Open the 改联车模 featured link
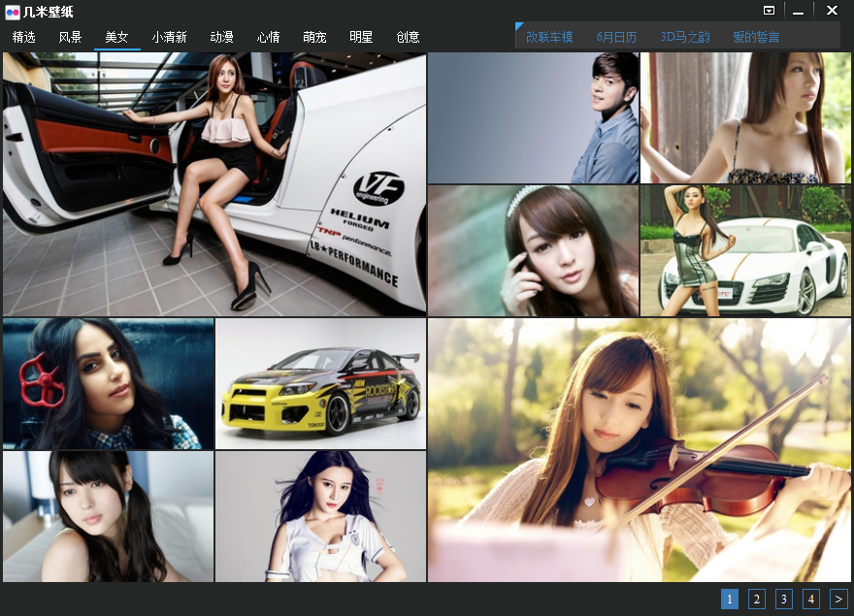 [x=549, y=37]
